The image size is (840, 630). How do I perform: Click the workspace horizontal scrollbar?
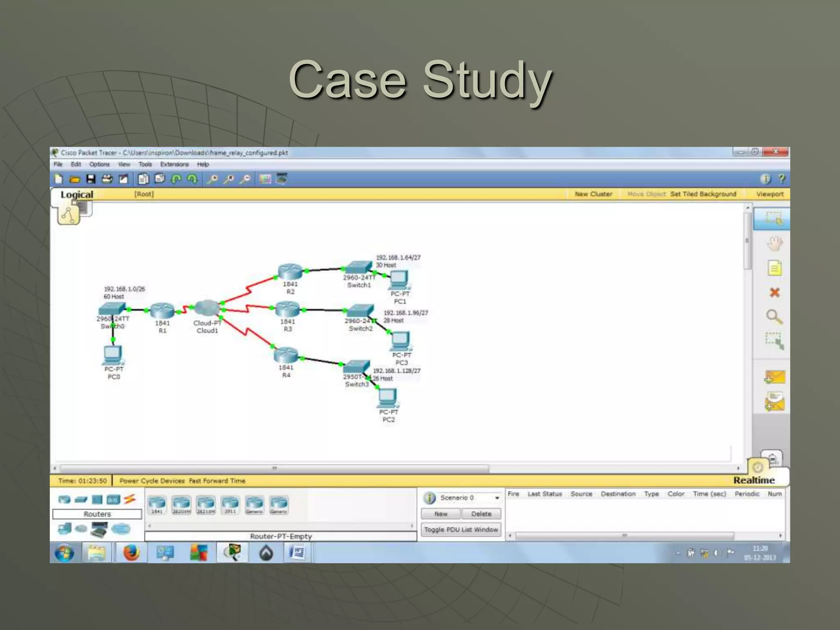(x=274, y=468)
